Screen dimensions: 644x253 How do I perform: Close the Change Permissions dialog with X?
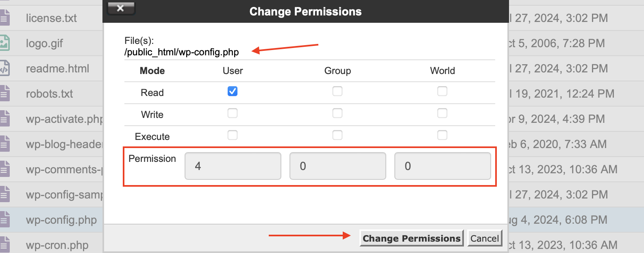coord(121,8)
